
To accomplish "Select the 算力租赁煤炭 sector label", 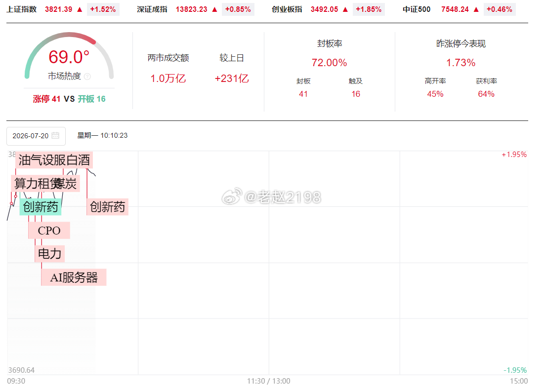I will click(45, 184).
